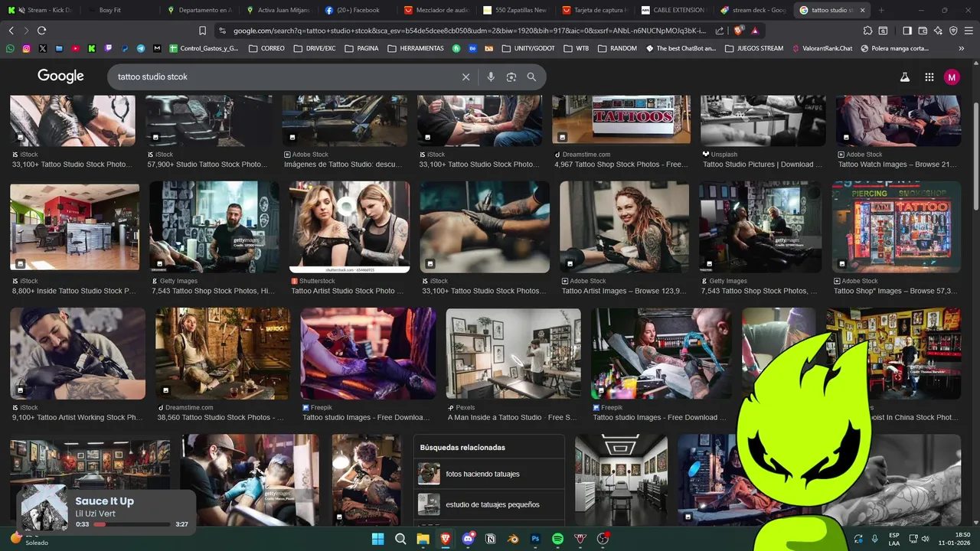Open Photoshop from the taskbar
This screenshot has height=551, width=980.
click(x=536, y=539)
